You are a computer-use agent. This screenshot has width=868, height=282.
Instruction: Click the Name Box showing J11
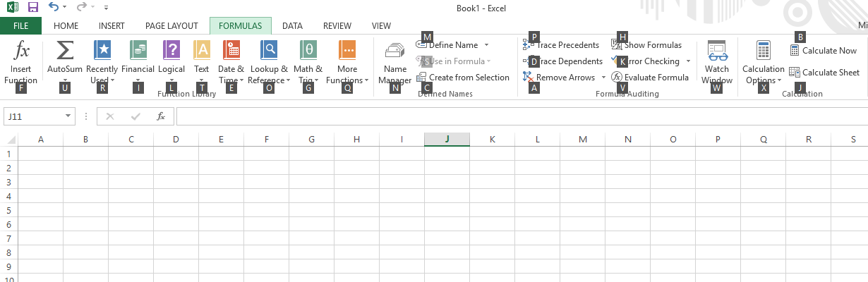(34, 116)
